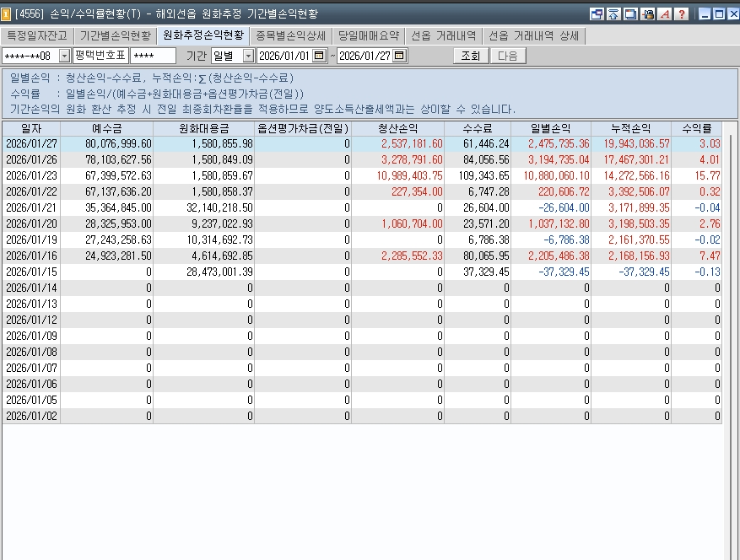
Task: Click the 수수료 column header
Action: pyautogui.click(x=478, y=128)
